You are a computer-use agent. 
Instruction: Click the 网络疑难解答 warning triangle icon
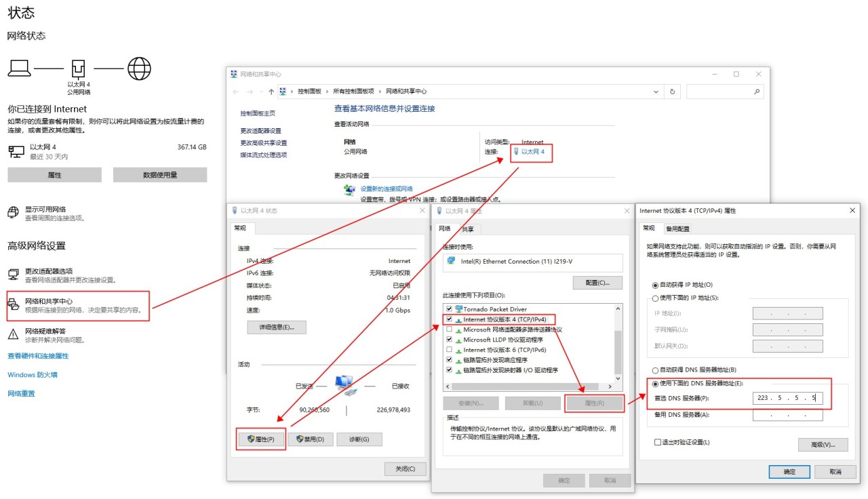[x=14, y=334]
